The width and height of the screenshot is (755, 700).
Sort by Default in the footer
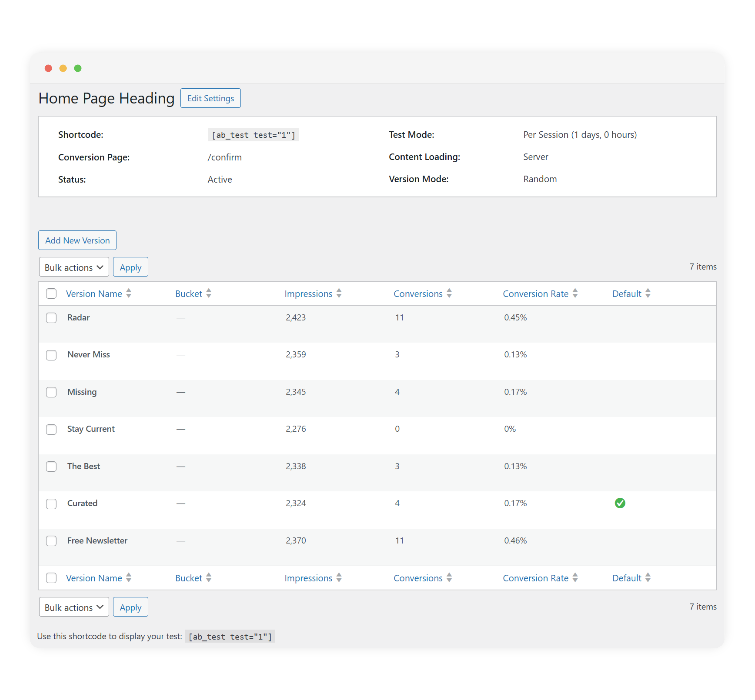[627, 578]
